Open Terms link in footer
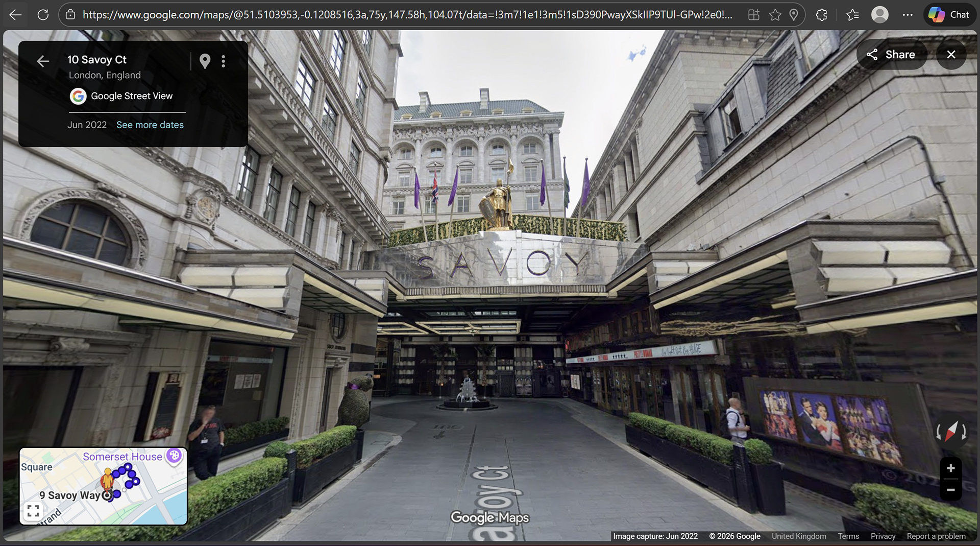980x546 pixels. 848,536
